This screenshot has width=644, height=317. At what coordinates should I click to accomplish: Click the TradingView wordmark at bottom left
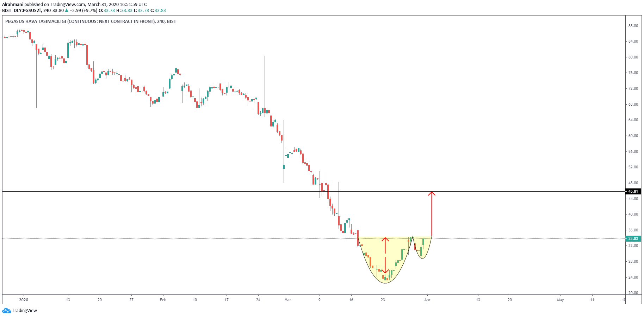pos(24,311)
